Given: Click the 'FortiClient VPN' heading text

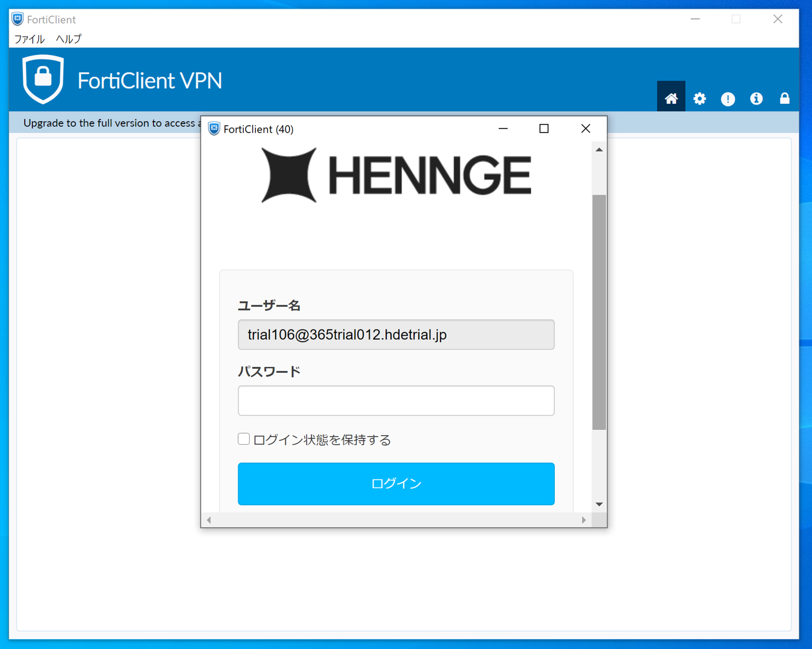Looking at the screenshot, I should click(150, 80).
